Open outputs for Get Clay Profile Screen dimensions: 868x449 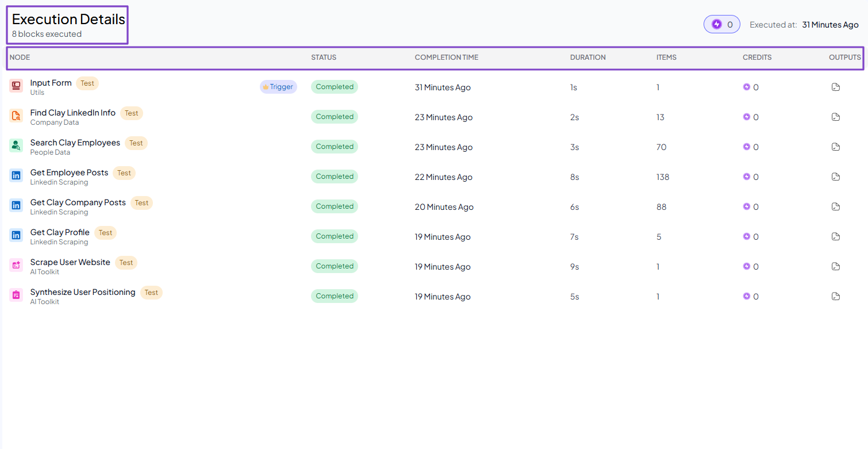pos(836,236)
